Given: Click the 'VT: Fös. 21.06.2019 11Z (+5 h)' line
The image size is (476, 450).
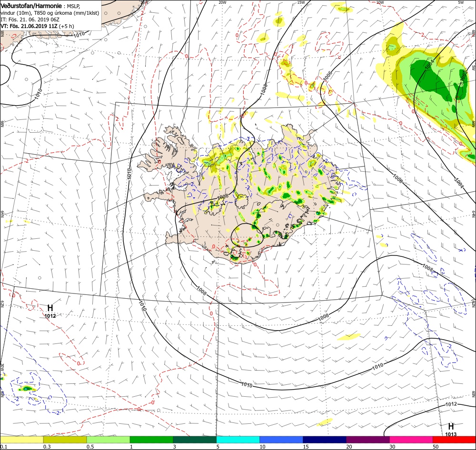Looking at the screenshot, I should click(x=37, y=26).
